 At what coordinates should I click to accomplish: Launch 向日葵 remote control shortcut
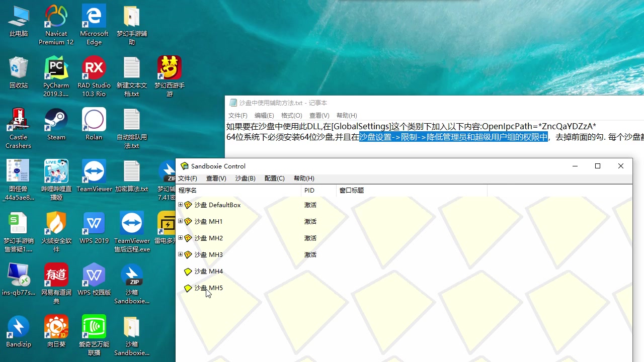[56, 332]
